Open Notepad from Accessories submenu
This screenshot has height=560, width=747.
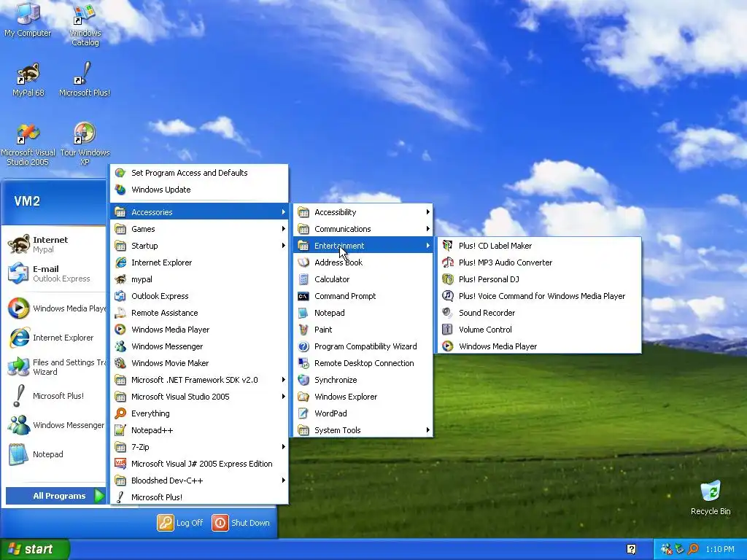[x=363, y=313]
